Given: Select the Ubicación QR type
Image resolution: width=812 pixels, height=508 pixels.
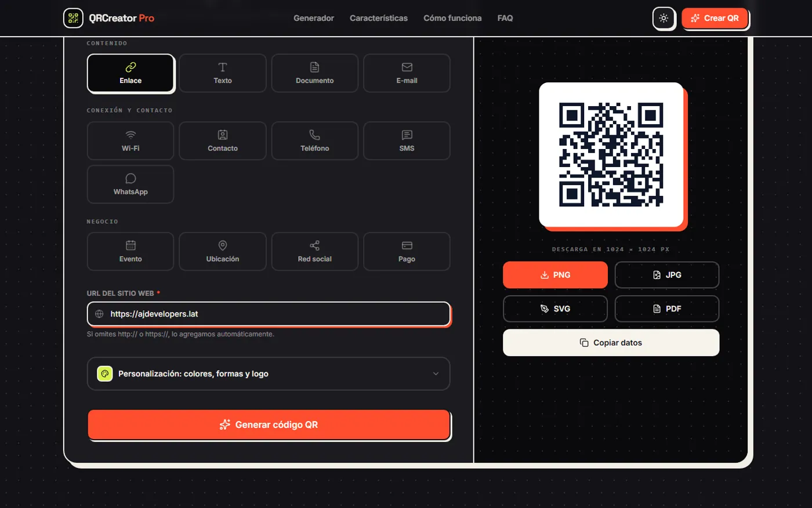Looking at the screenshot, I should tap(223, 252).
